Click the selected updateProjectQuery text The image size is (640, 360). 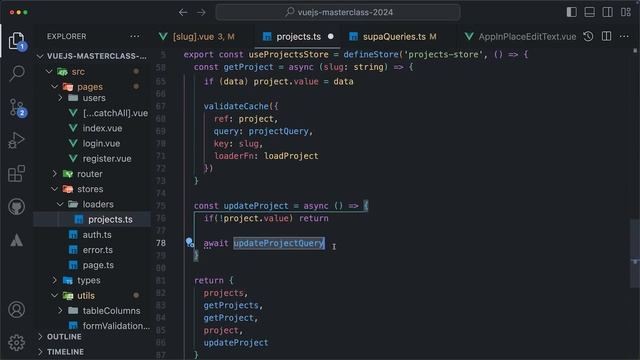click(279, 243)
